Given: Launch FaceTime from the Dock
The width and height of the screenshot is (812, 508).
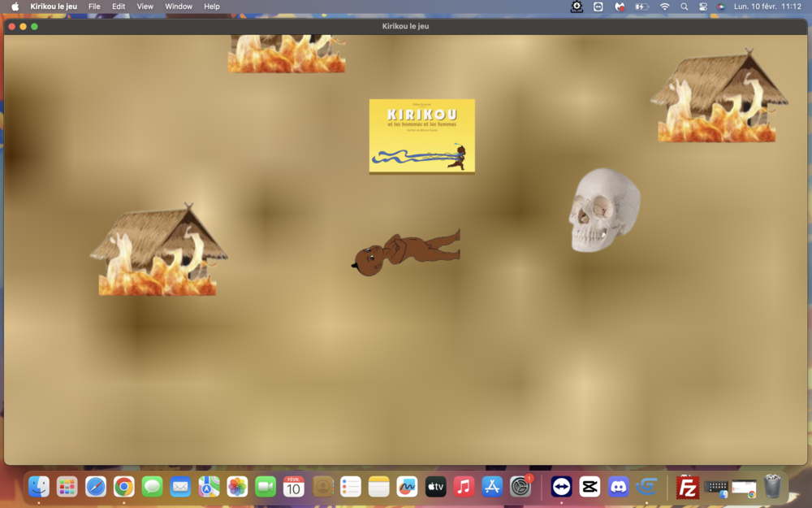Looking at the screenshot, I should pyautogui.click(x=266, y=487).
